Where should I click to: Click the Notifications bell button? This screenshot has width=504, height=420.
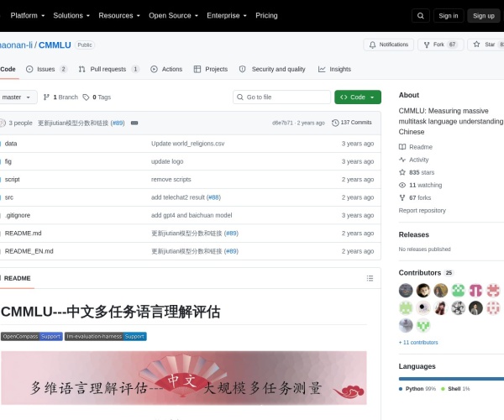tap(389, 45)
